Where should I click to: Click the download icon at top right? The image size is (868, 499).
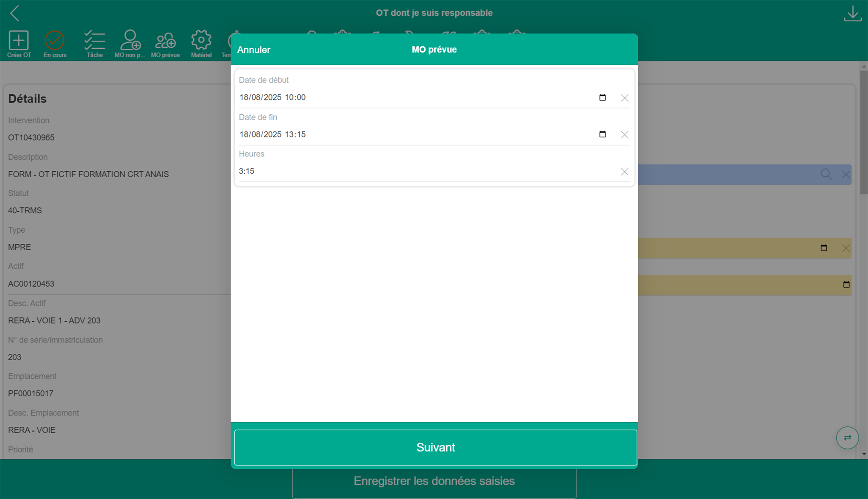point(852,14)
